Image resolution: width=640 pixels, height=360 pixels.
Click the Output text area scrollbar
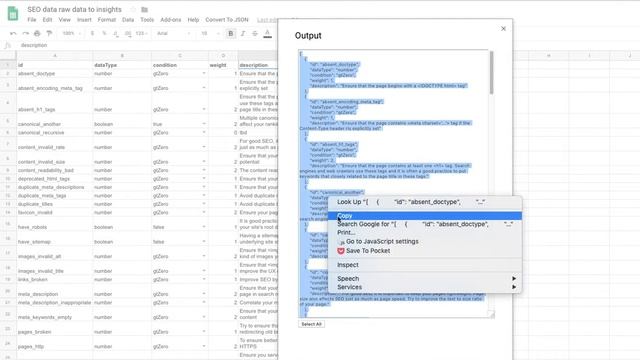pyautogui.click(x=491, y=73)
